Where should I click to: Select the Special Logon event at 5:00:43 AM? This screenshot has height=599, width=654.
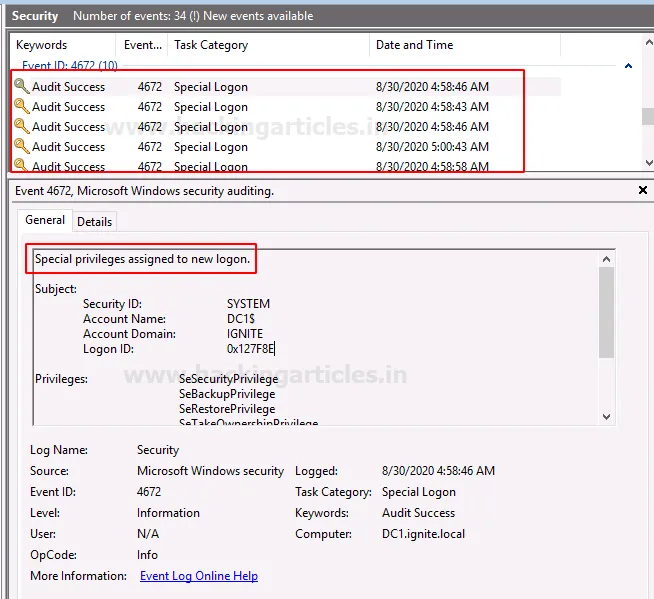(x=210, y=147)
